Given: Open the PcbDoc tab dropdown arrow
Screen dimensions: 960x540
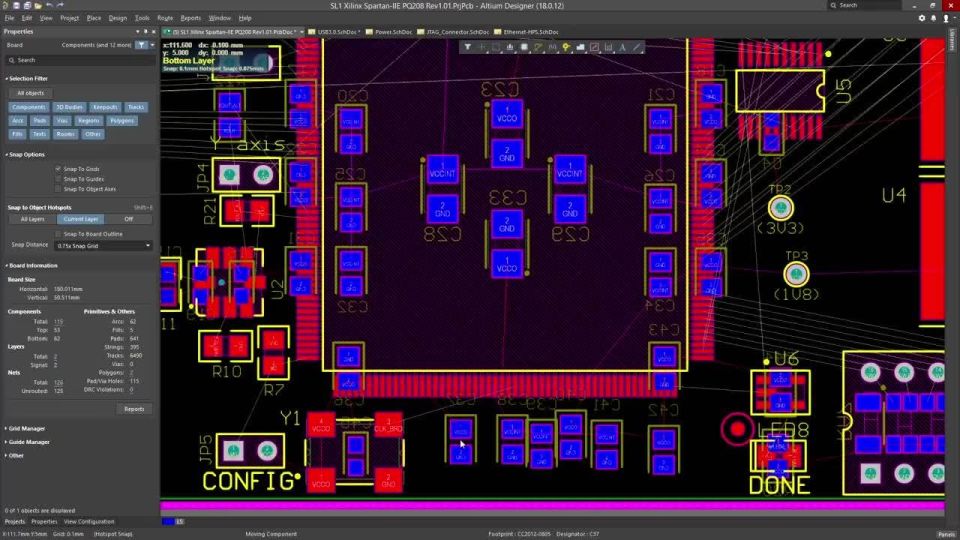Looking at the screenshot, I should pyautogui.click(x=302, y=32).
